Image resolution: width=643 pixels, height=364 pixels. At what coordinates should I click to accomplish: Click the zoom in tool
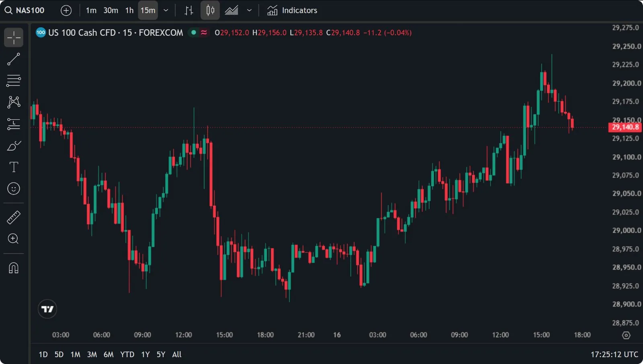(14, 239)
